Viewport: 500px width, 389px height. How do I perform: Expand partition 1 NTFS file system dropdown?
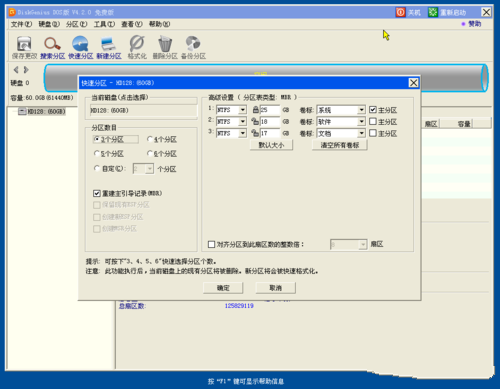[243, 110]
